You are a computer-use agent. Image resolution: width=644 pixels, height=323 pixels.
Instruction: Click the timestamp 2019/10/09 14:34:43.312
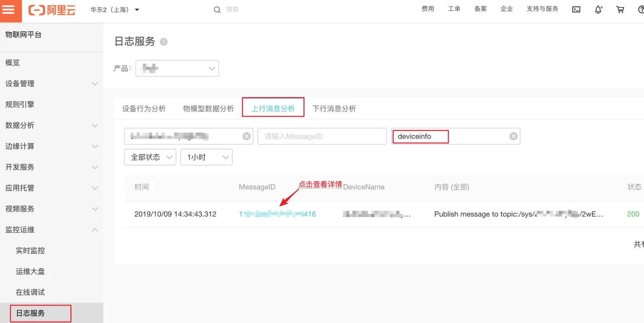pos(175,214)
